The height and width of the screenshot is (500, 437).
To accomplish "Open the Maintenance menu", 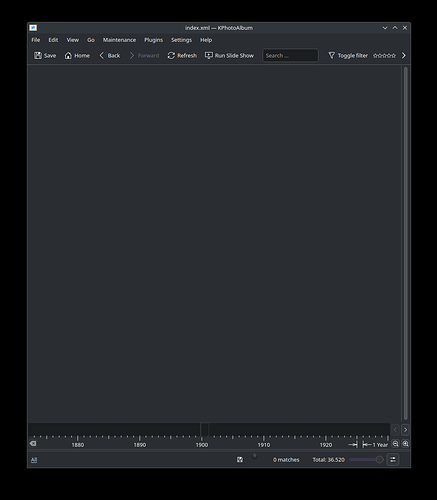I will click(x=119, y=40).
